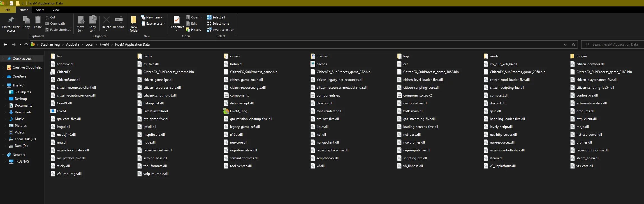The image size is (644, 204).
Task: Select Quick access in navigation pane
Action: (x=22, y=58)
